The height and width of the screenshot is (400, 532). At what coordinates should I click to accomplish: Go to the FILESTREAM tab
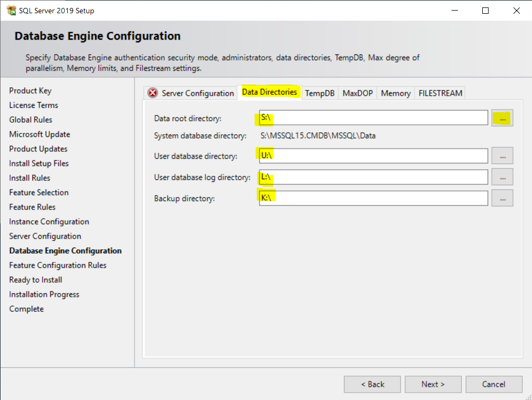tap(440, 93)
